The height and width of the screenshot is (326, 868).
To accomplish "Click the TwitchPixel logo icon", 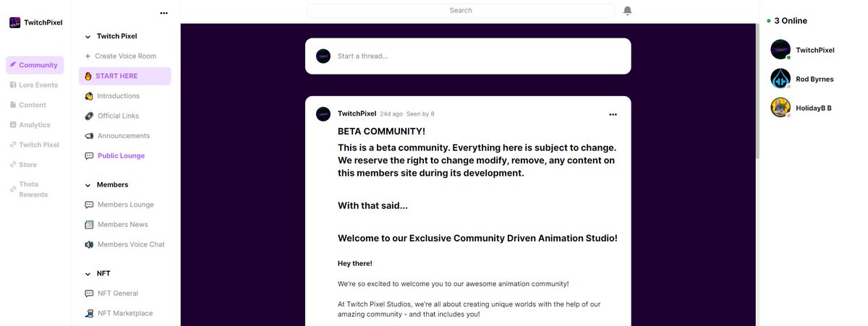I will pos(14,22).
